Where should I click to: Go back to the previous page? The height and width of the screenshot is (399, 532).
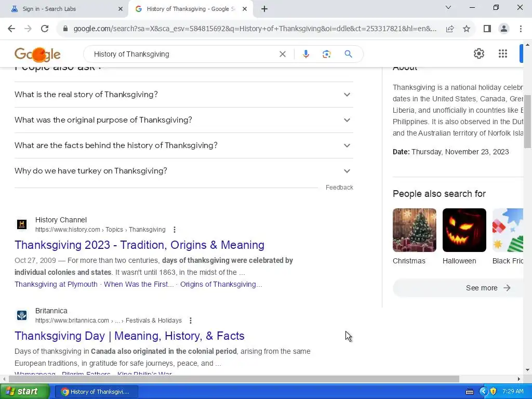click(x=11, y=29)
